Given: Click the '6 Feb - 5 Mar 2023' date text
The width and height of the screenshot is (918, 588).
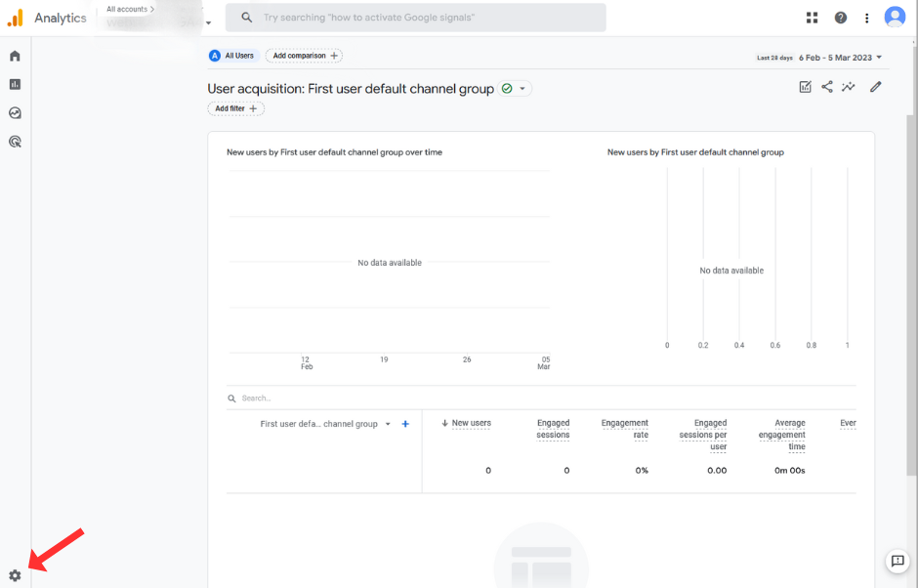Looking at the screenshot, I should [x=835, y=58].
